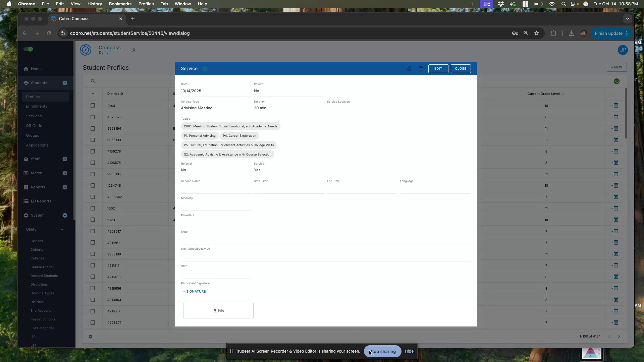Screen dimensions: 644x362
Task: Click the + SIGNATURE link
Action: pos(194,291)
